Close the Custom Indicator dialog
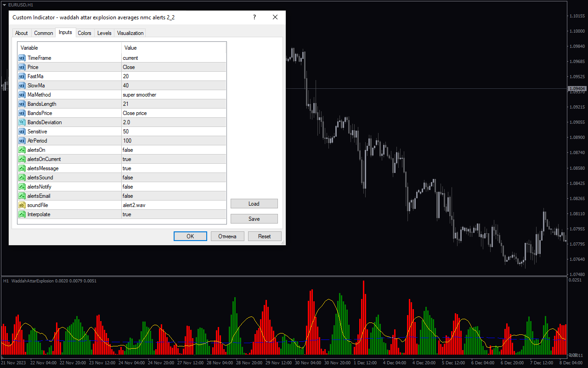The width and height of the screenshot is (588, 368). click(275, 17)
